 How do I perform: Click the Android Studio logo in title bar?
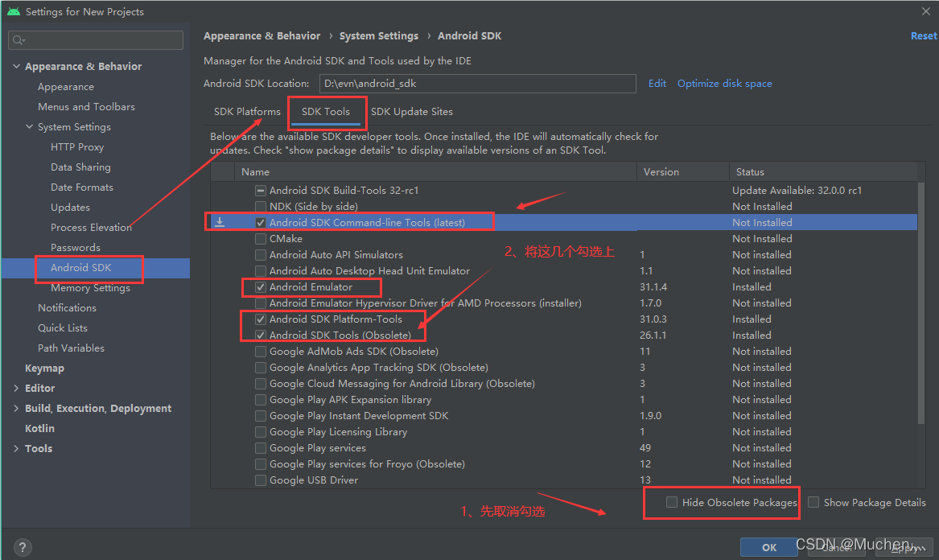pos(13,11)
